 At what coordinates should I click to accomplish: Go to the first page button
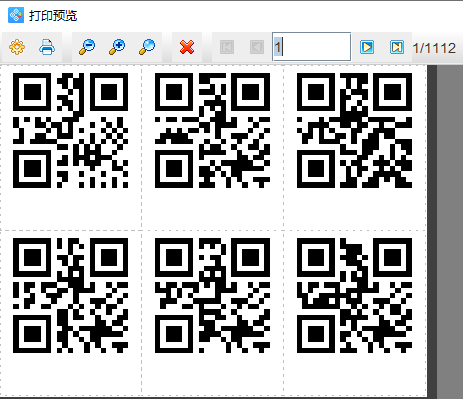pyautogui.click(x=227, y=47)
